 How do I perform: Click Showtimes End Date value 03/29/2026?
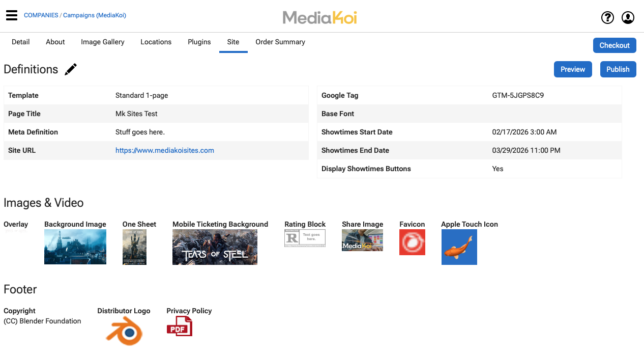tap(526, 150)
